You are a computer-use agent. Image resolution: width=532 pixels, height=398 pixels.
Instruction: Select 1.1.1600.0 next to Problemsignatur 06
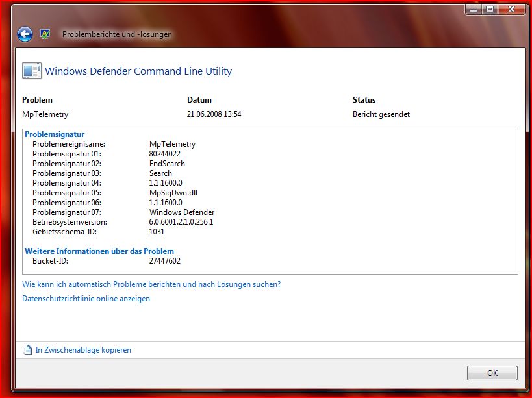166,203
